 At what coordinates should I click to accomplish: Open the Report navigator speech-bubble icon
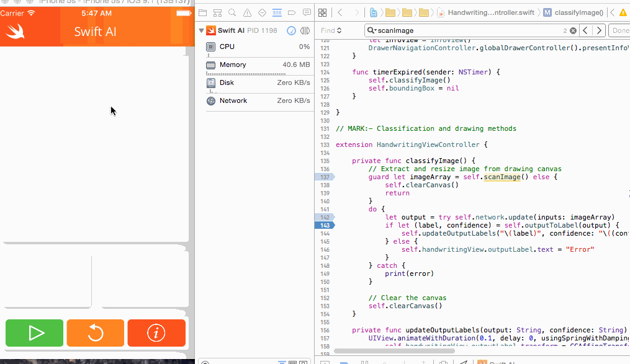tap(307, 13)
